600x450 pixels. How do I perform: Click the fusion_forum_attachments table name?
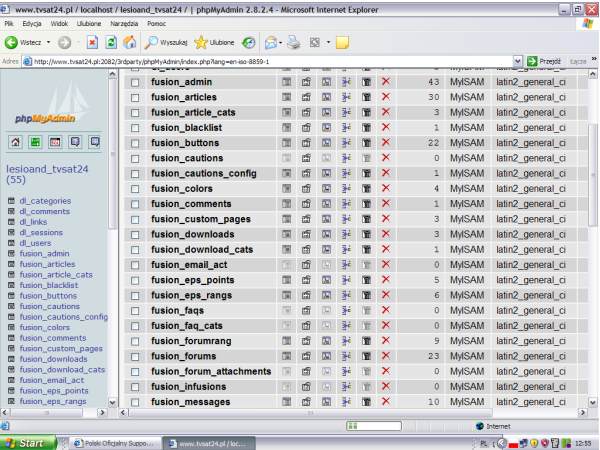pos(211,371)
